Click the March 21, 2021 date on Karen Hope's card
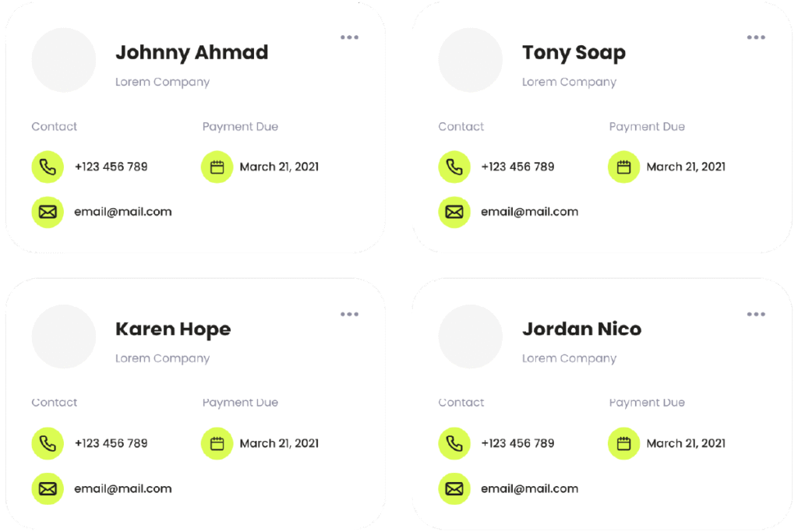The width and height of the screenshot is (798, 532). coord(279,443)
